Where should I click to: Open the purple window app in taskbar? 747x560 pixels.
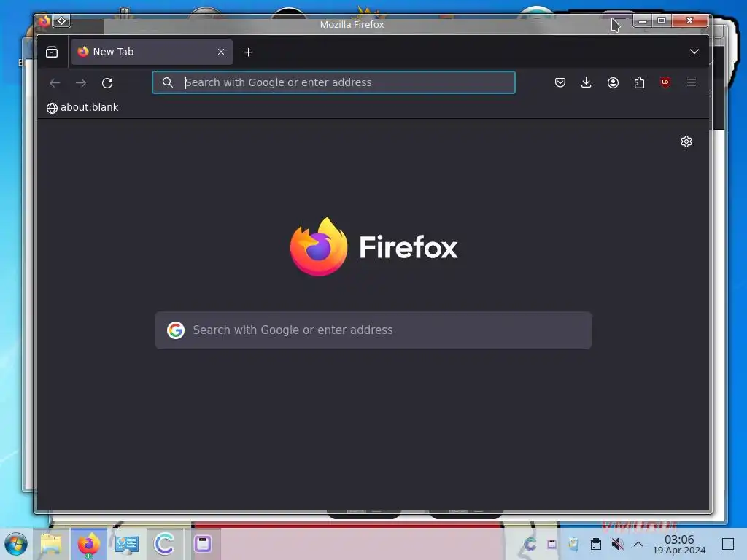click(203, 544)
